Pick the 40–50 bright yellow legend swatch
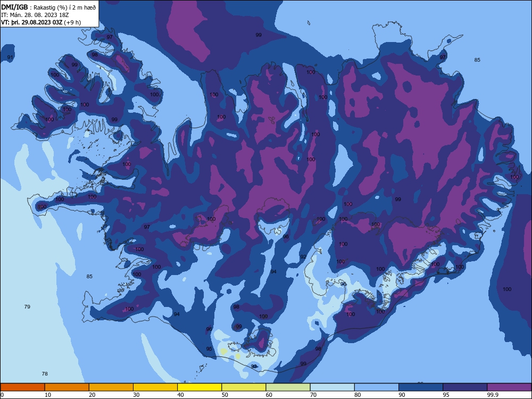The width and height of the screenshot is (532, 399). (199, 387)
